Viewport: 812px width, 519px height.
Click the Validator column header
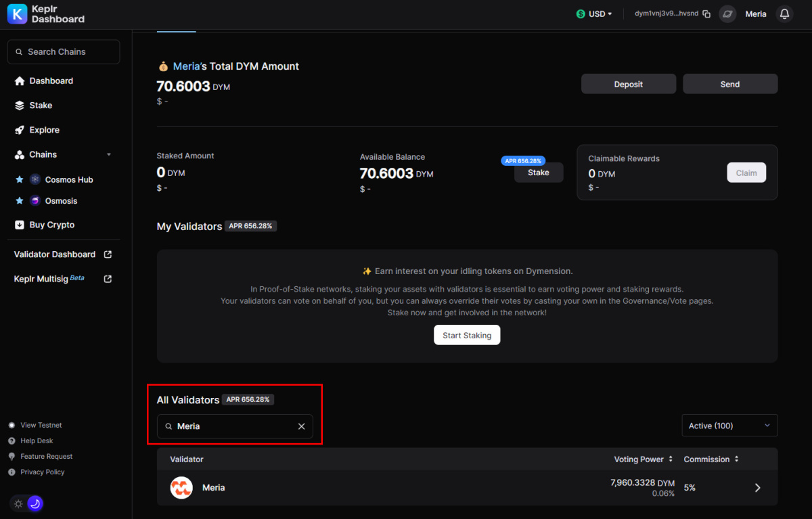tap(187, 459)
